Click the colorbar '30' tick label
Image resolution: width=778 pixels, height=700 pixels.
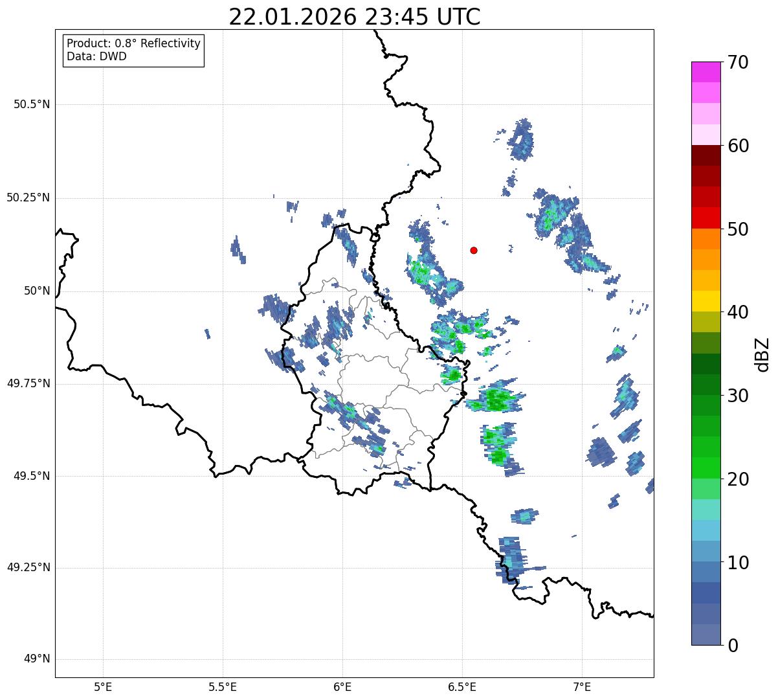click(x=738, y=396)
